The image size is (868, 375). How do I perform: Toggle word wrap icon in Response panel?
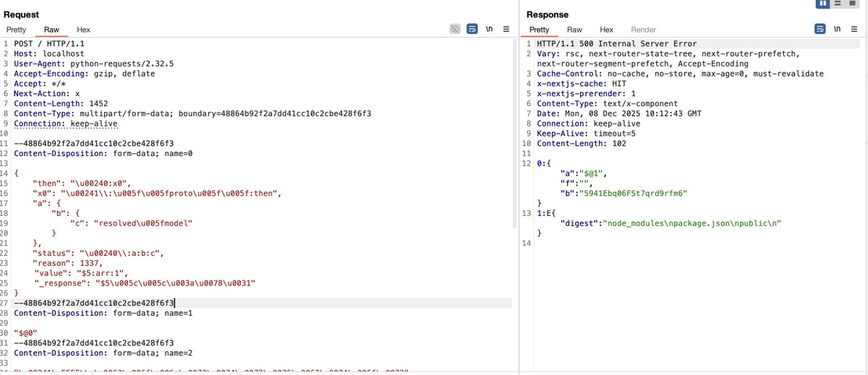coord(820,30)
